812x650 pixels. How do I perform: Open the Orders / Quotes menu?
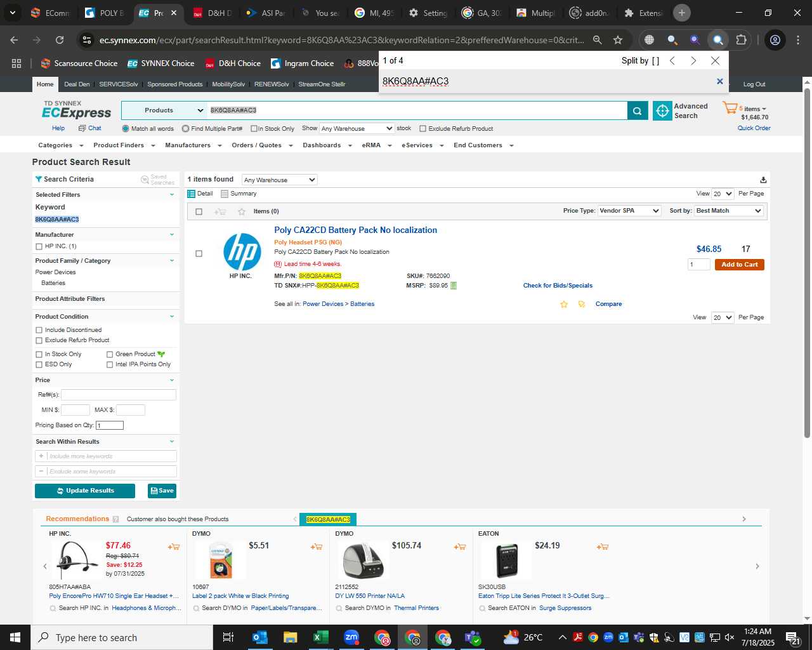click(x=261, y=145)
